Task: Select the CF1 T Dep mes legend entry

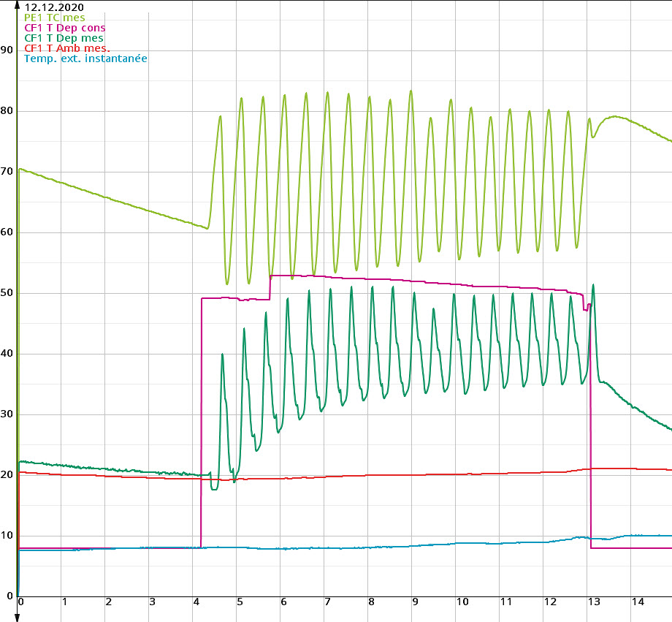Action: 64,38
